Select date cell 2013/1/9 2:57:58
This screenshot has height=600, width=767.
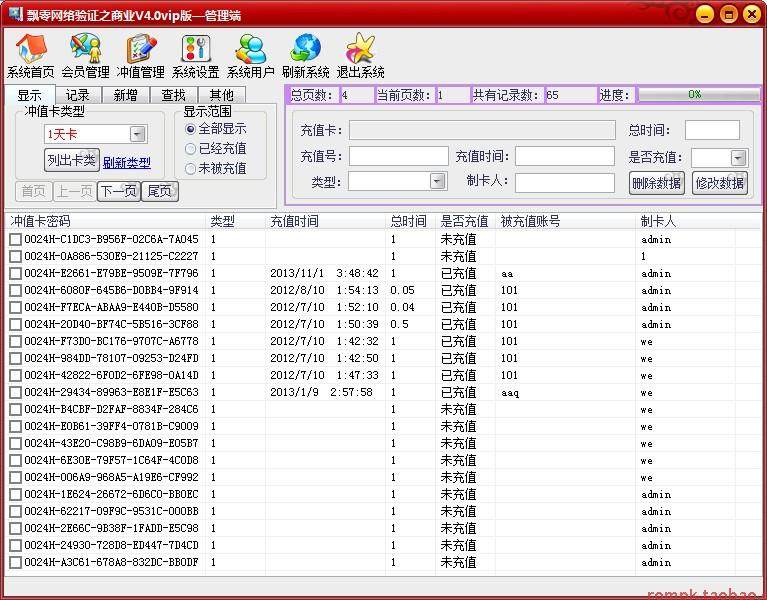(x=321, y=392)
